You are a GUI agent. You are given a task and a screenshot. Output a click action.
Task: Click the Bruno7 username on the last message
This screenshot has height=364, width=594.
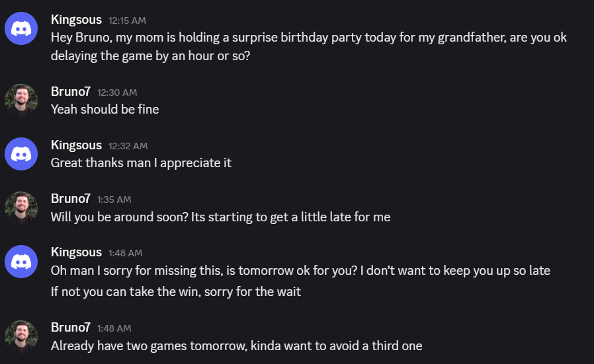tap(70, 328)
